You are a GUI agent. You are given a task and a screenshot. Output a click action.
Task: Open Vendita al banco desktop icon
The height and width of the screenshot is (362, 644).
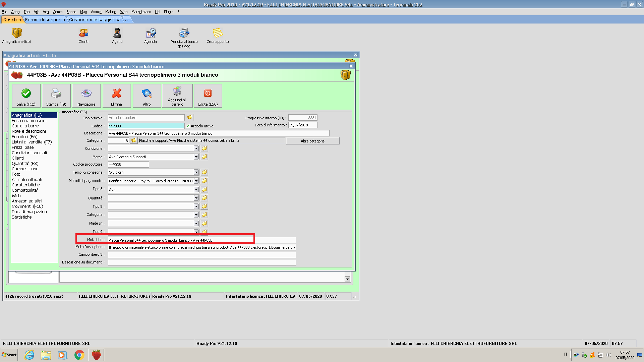184,33
